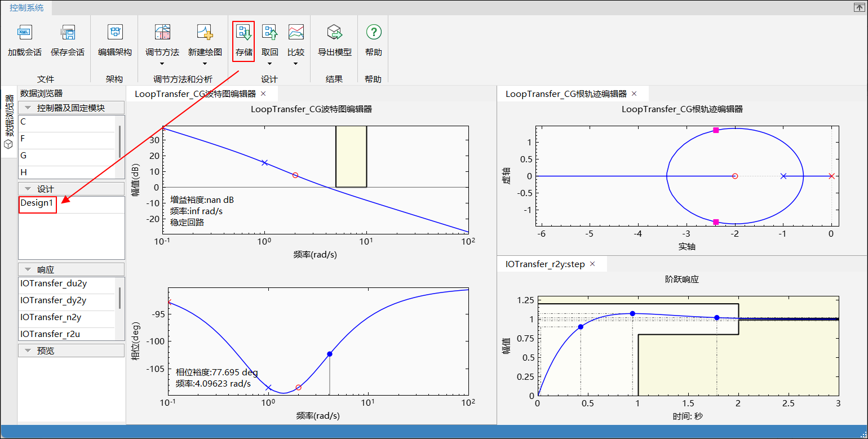Expand the 预览 preview section

coord(26,351)
